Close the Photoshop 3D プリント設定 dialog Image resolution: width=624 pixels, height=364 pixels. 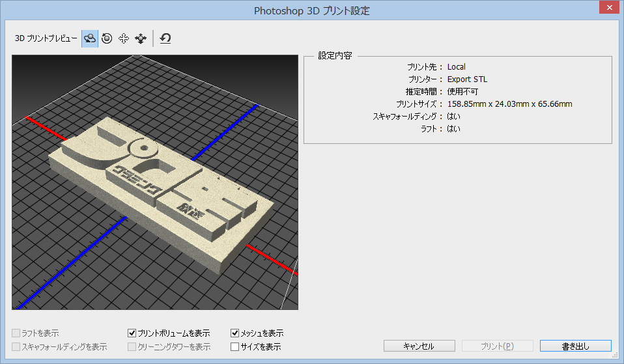tap(607, 7)
